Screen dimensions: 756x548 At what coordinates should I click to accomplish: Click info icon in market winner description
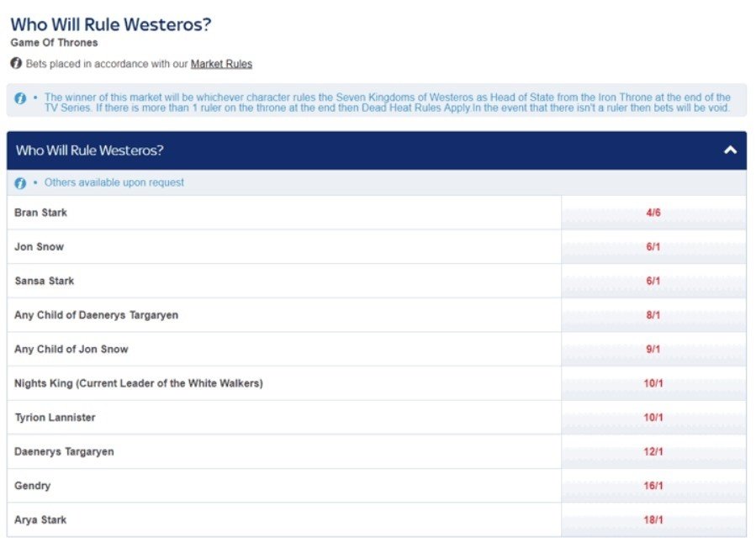point(21,98)
